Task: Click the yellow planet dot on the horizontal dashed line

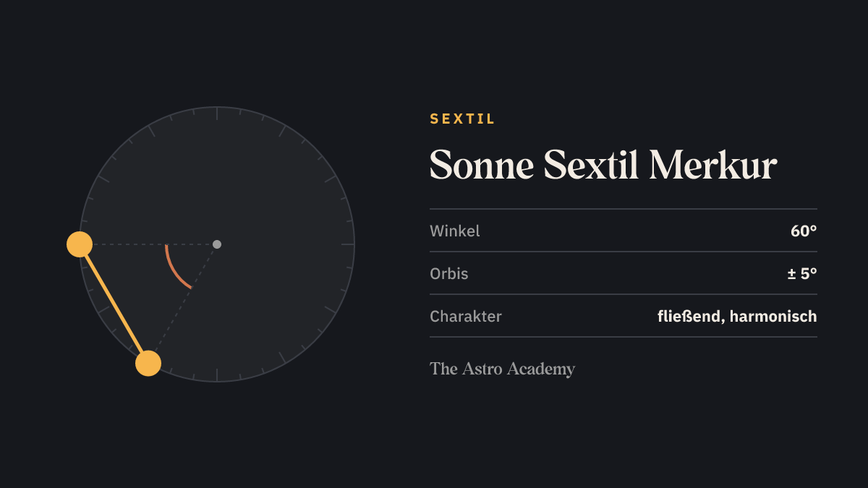Action: click(80, 244)
